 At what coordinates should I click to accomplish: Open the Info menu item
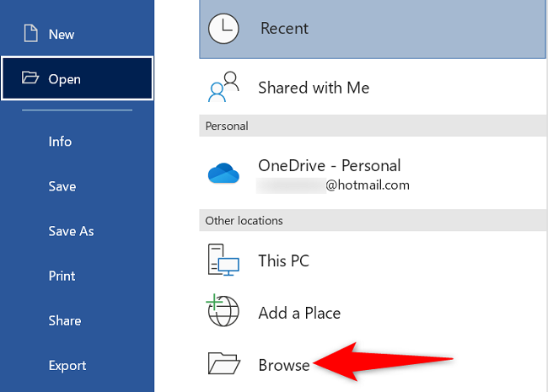(60, 142)
